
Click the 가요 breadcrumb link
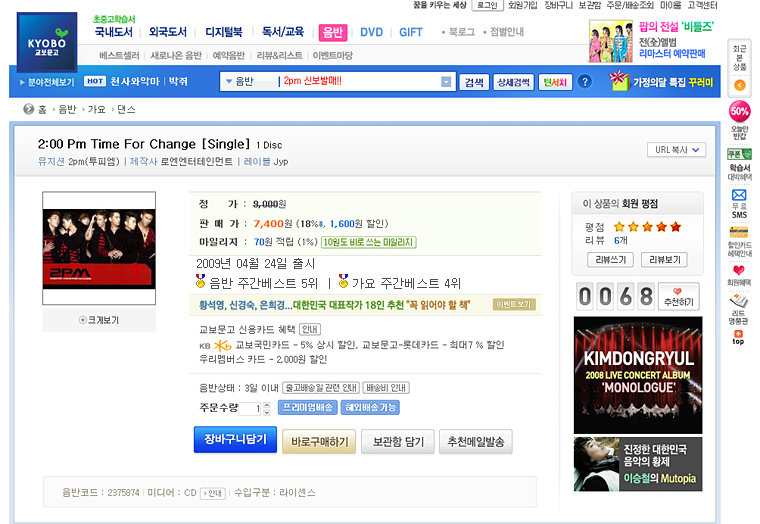96,110
